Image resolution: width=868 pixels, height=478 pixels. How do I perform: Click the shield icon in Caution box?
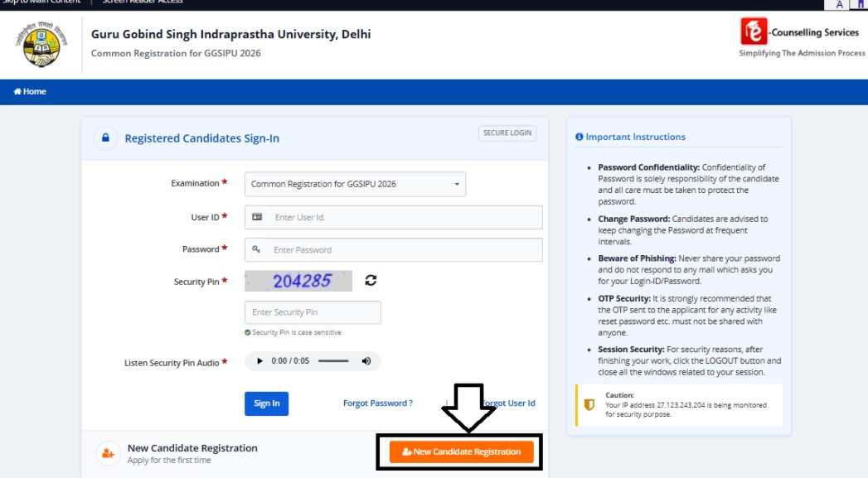click(589, 405)
